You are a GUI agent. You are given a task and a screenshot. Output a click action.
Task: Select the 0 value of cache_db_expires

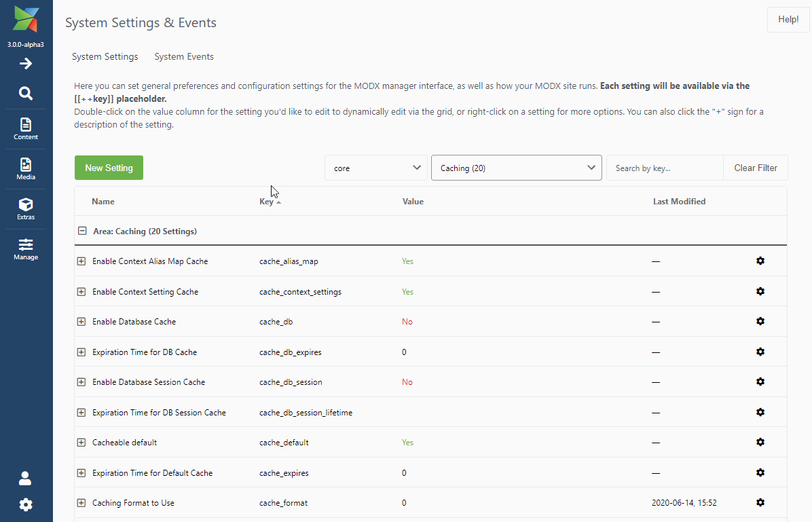(404, 352)
